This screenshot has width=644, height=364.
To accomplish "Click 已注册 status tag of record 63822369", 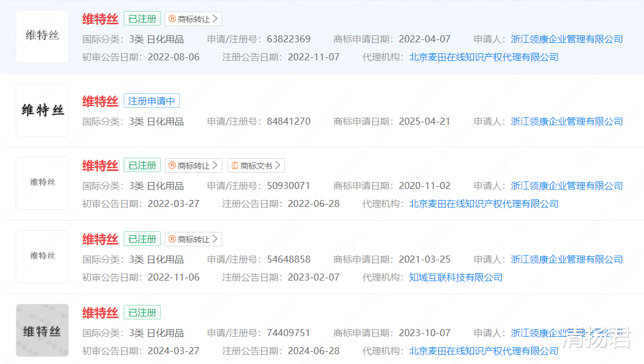I will click(x=142, y=19).
